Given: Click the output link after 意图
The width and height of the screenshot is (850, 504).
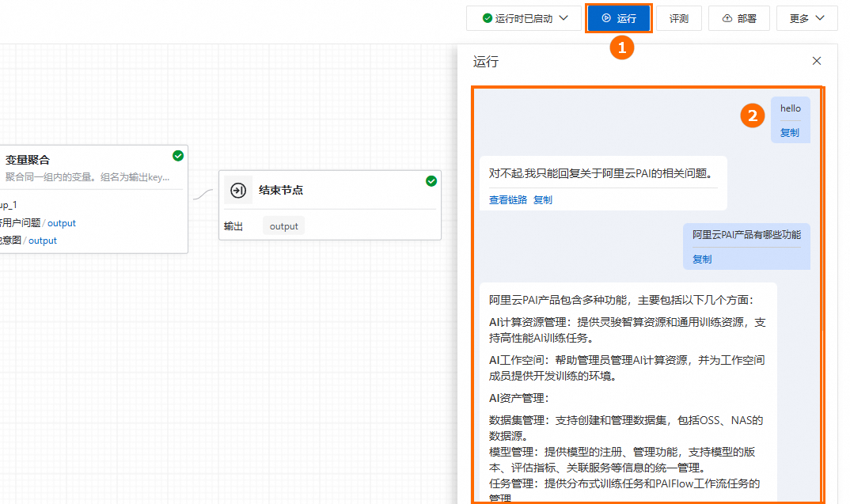Looking at the screenshot, I should coord(42,241).
